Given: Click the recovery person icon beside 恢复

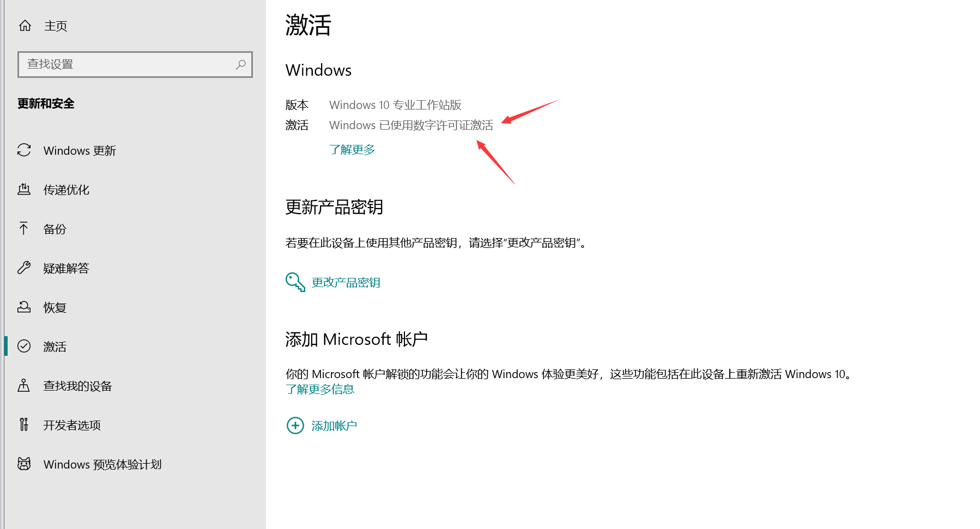Looking at the screenshot, I should pyautogui.click(x=25, y=307).
